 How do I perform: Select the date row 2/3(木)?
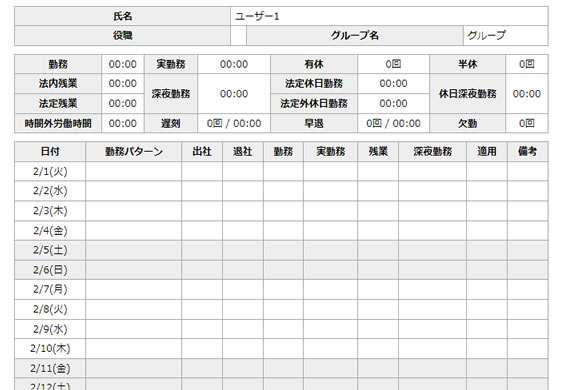click(281, 211)
